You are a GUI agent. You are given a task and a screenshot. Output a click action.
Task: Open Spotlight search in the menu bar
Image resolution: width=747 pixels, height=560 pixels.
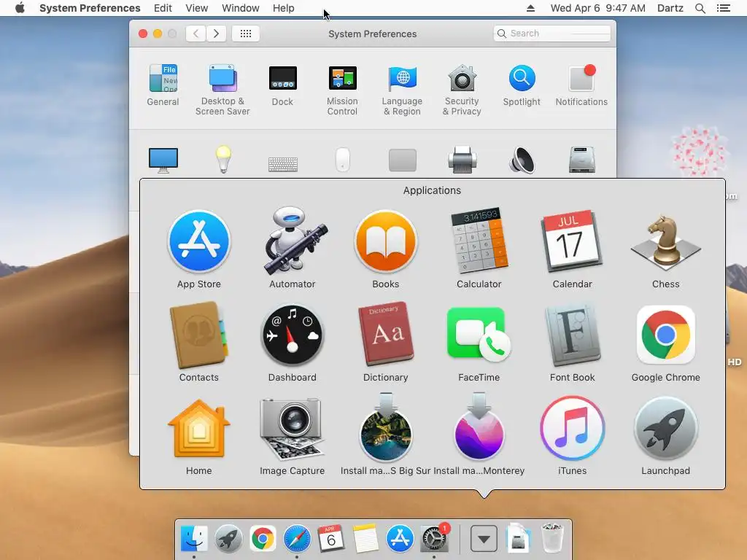click(x=700, y=8)
